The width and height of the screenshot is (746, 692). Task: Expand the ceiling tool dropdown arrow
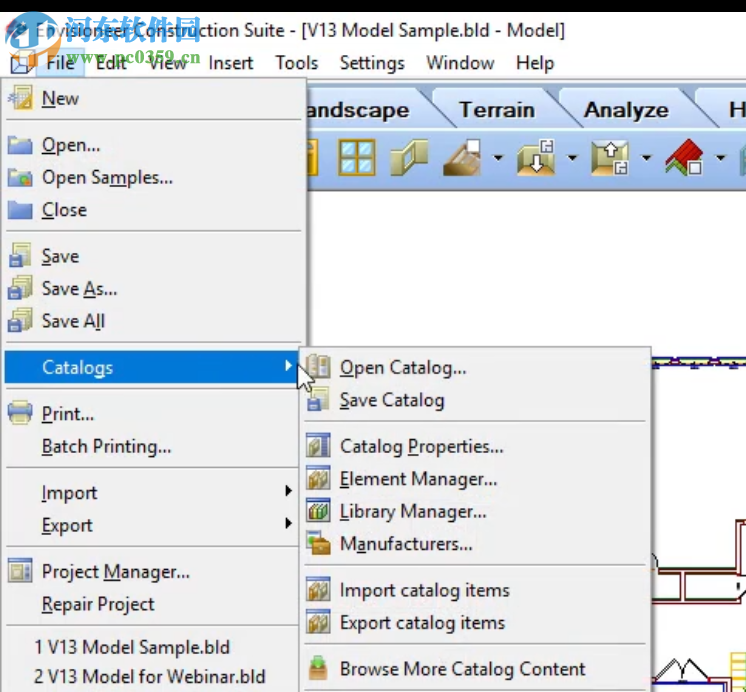(646, 158)
